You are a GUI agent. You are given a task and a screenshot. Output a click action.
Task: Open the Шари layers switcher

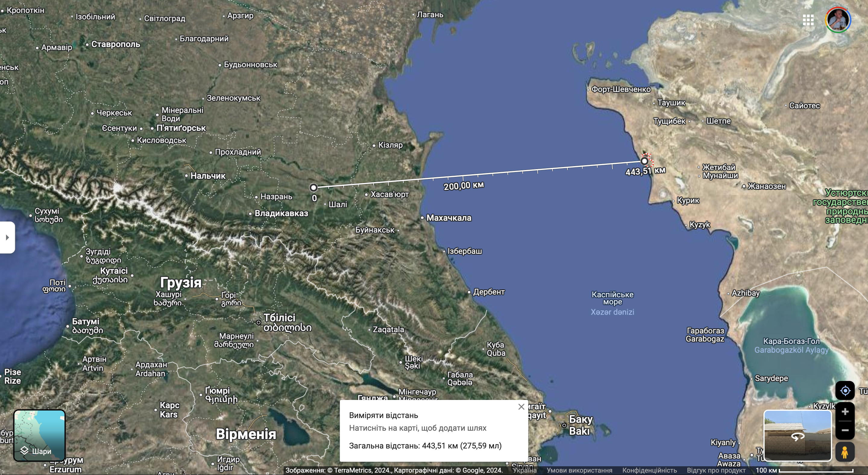39,436
